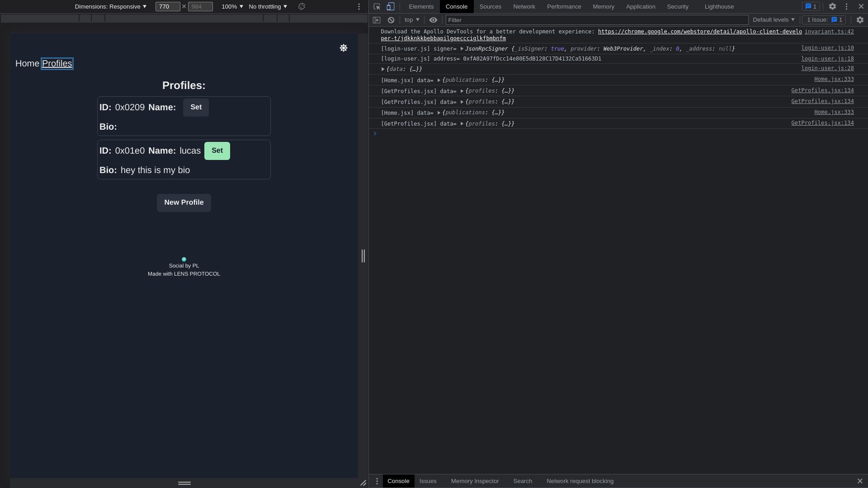Screen dimensions: 868x488
Task: Click the viewport bottom resize handle
Action: (x=184, y=483)
